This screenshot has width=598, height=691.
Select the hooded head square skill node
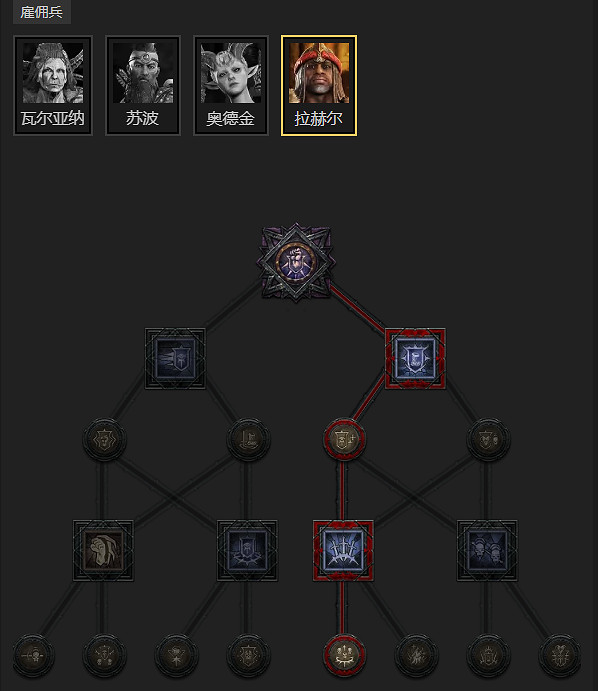click(x=104, y=550)
